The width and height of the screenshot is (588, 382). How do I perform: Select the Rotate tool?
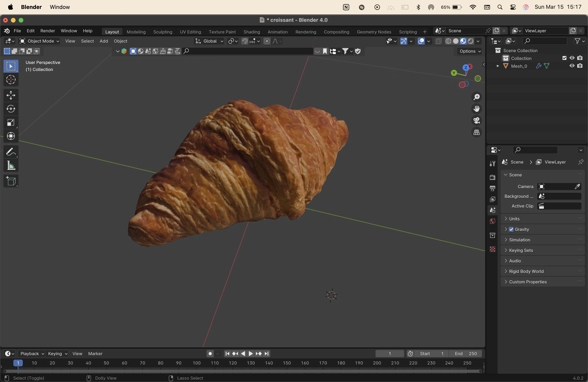click(x=11, y=109)
